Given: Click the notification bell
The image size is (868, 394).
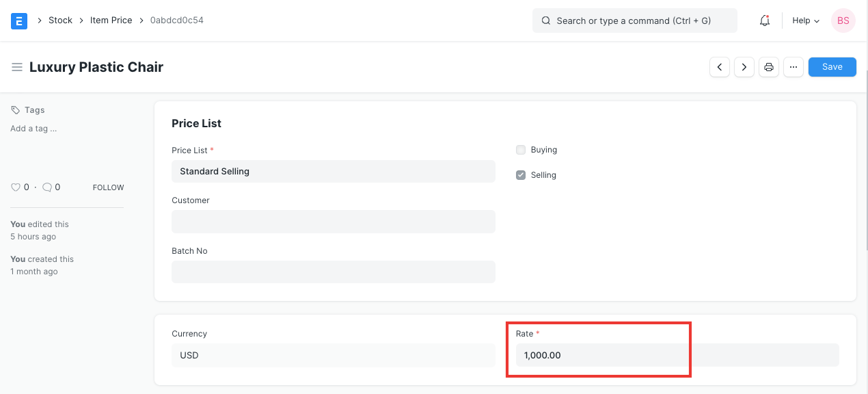Looking at the screenshot, I should 764,21.
